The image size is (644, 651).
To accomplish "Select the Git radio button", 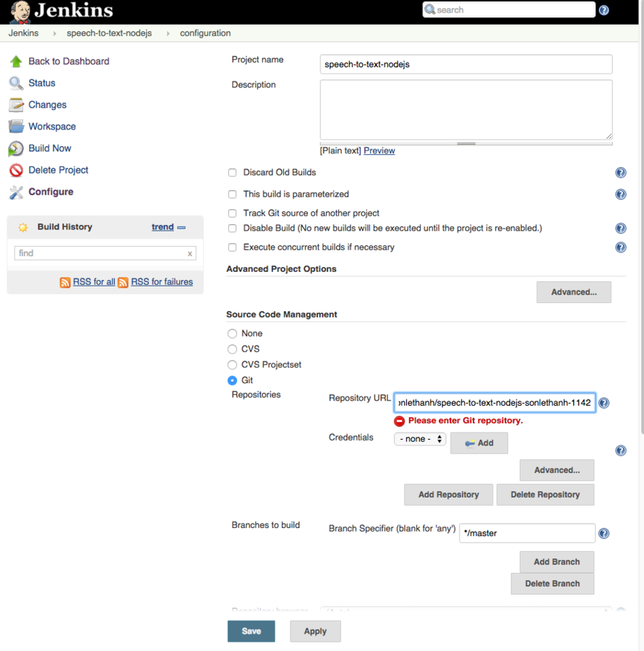I will [232, 380].
